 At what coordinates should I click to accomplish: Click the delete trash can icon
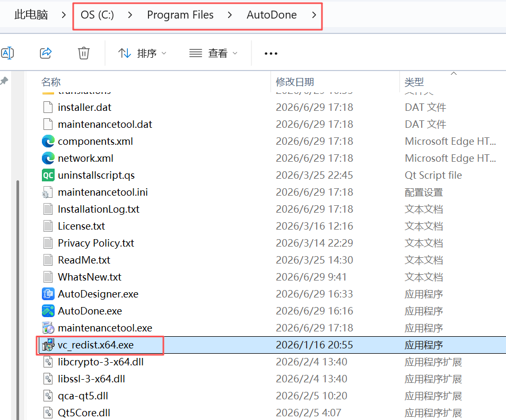[84, 53]
